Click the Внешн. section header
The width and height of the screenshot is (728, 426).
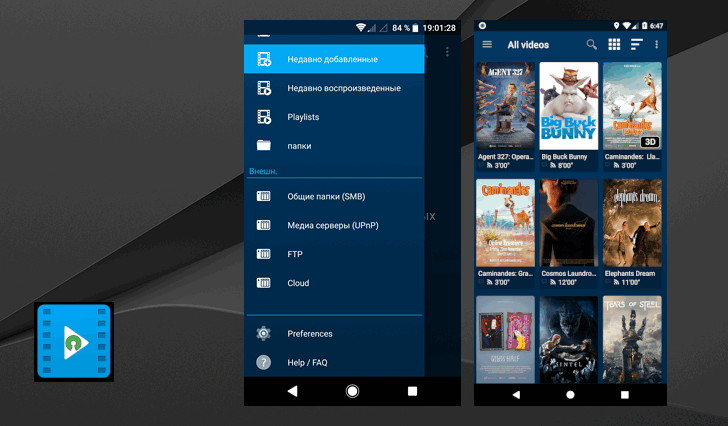(x=263, y=171)
